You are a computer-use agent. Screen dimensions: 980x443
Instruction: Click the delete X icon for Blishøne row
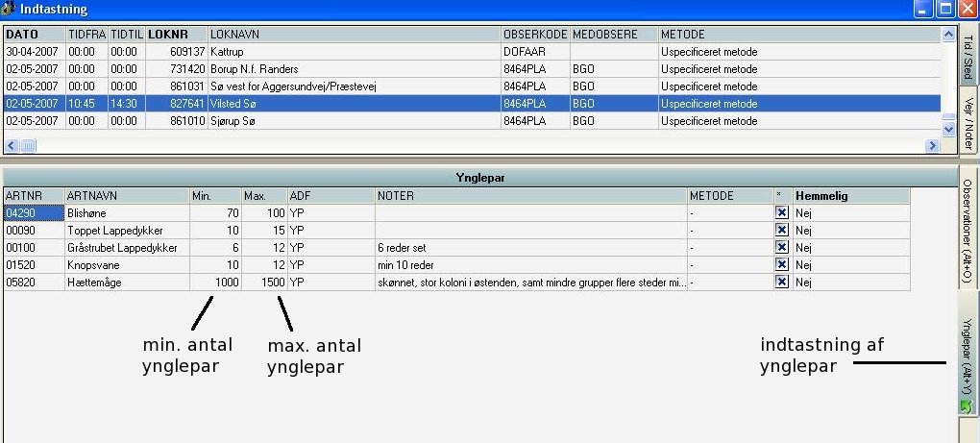point(781,212)
